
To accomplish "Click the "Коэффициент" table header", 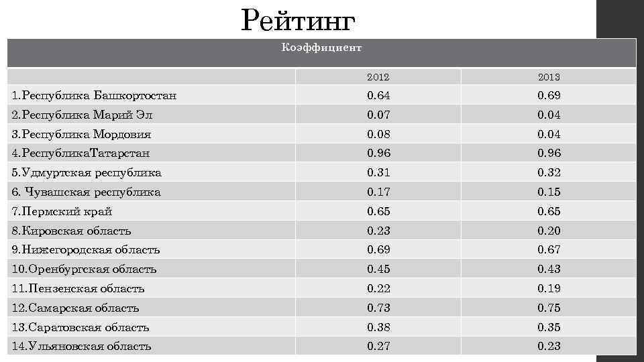I will (x=321, y=48).
